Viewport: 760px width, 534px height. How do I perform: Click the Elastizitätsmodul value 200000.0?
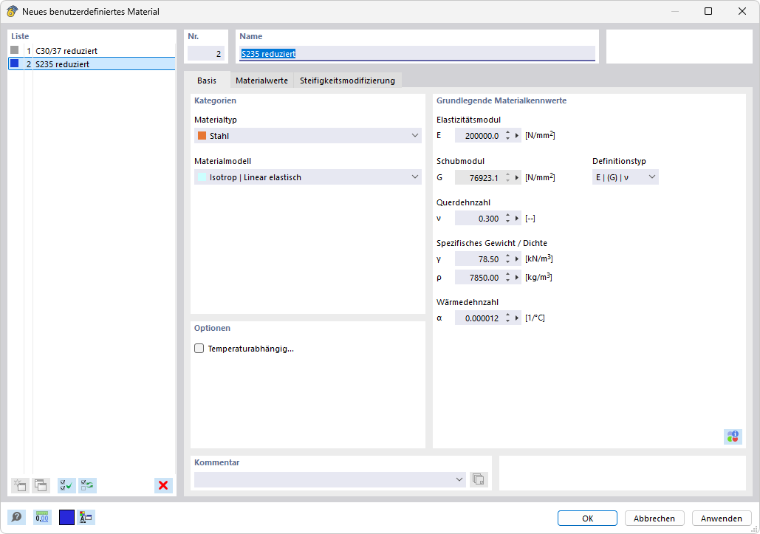pos(479,136)
